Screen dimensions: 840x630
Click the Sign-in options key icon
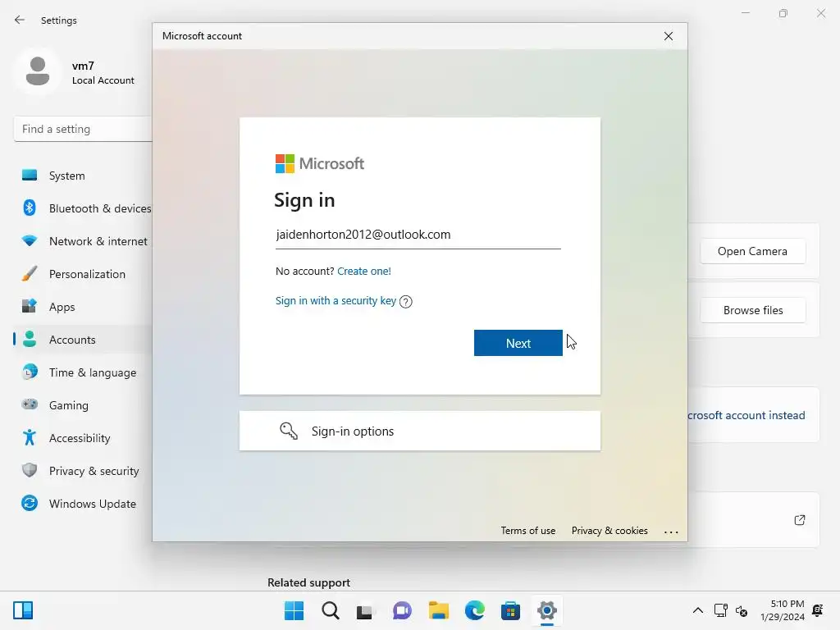click(289, 431)
